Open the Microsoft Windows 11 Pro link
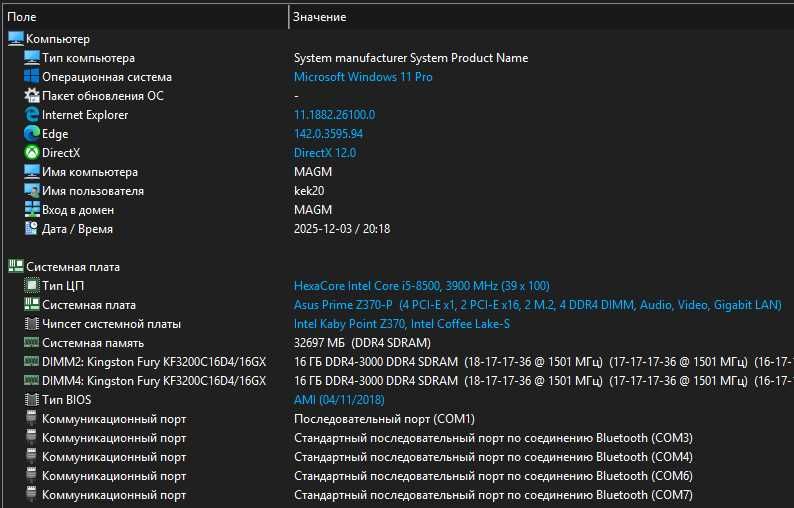Screen dimensions: 794x508 coord(363,77)
